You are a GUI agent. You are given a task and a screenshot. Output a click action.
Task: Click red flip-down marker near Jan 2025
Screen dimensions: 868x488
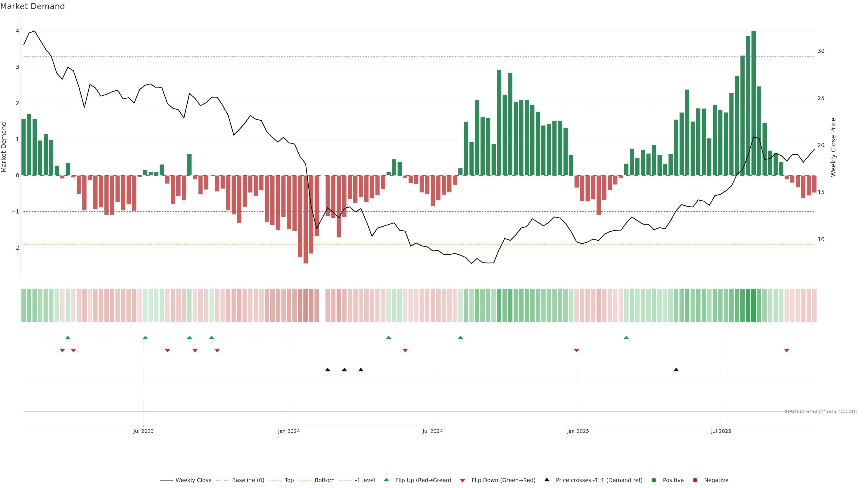pyautogui.click(x=577, y=351)
